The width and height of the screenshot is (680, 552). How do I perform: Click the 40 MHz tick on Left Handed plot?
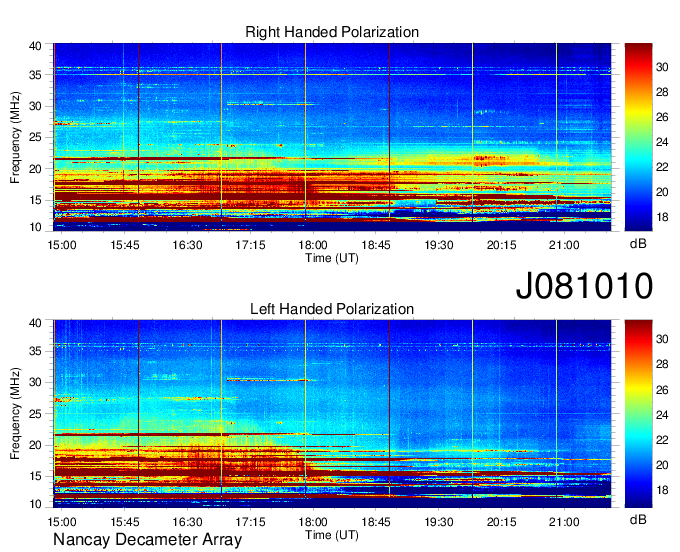click(35, 323)
